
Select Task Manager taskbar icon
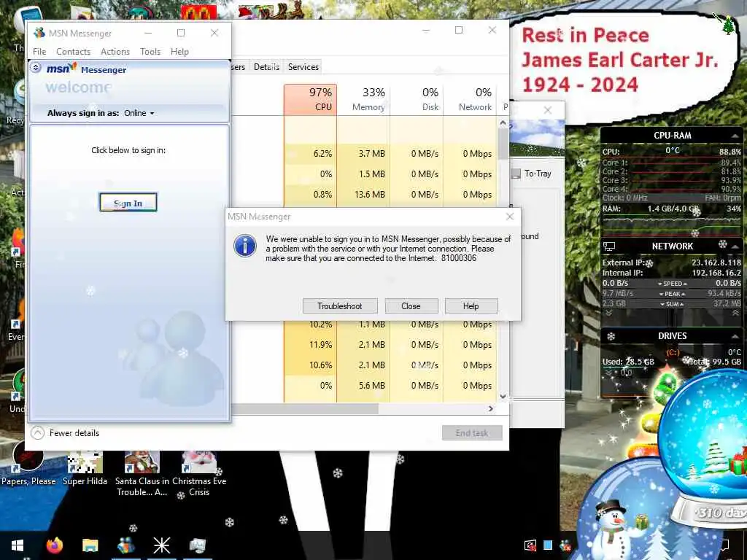(x=197, y=545)
